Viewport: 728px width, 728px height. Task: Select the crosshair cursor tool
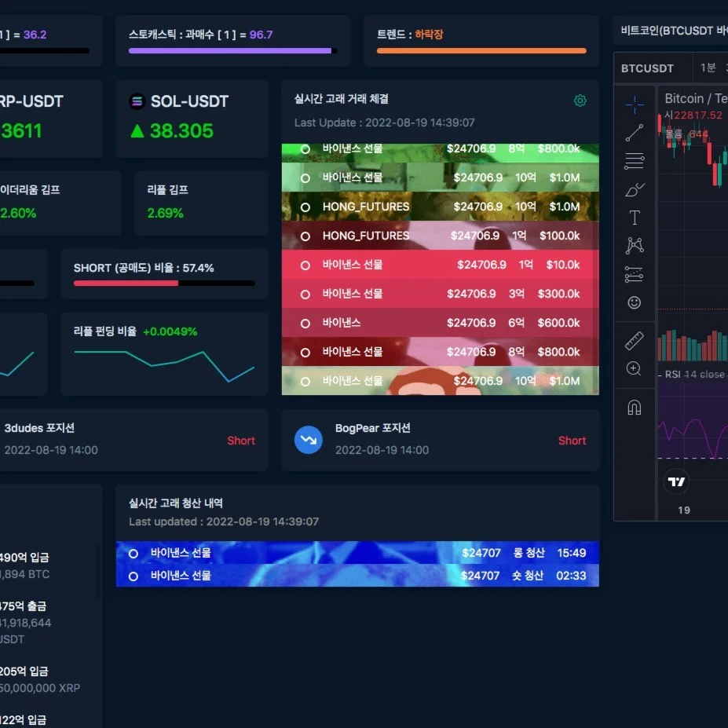coord(635,104)
